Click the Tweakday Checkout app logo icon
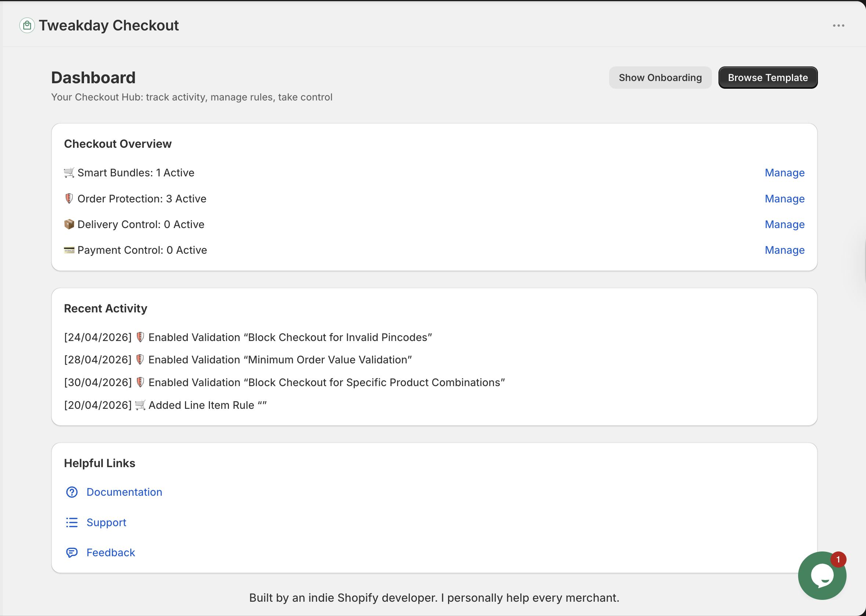 tap(27, 25)
